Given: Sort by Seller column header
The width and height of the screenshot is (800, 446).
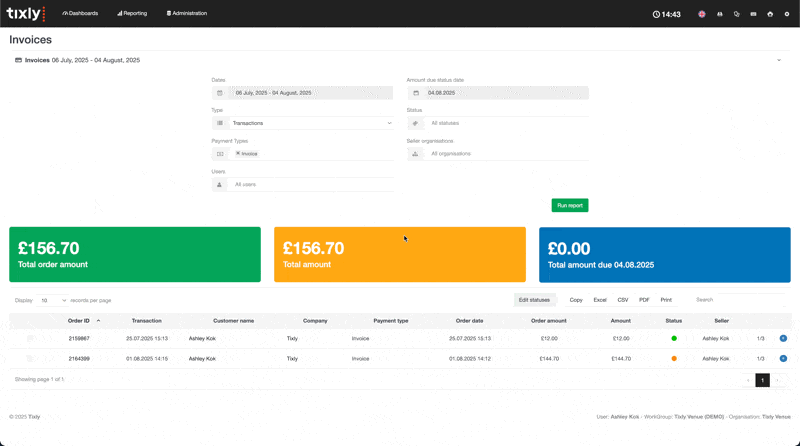Looking at the screenshot, I should point(721,321).
